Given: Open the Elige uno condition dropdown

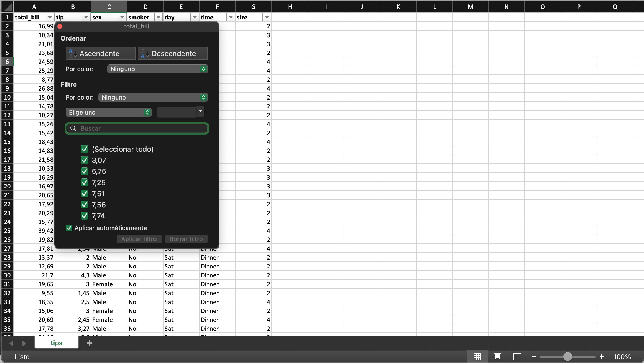Looking at the screenshot, I should pos(108,112).
